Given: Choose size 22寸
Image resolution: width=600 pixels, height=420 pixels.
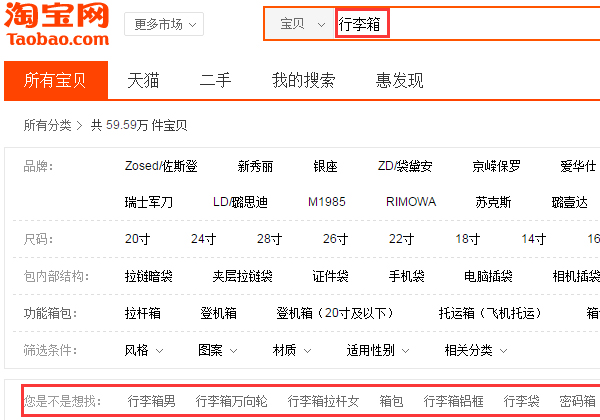Looking at the screenshot, I should [x=401, y=239].
